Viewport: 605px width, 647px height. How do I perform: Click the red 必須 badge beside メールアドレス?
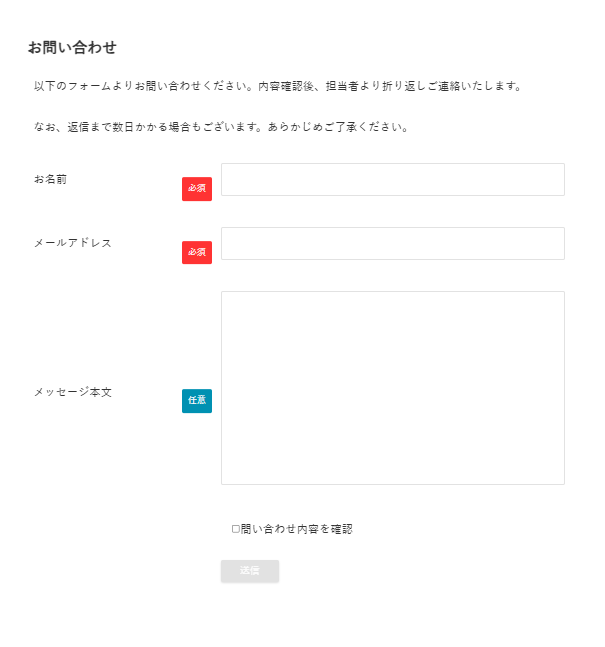click(197, 253)
